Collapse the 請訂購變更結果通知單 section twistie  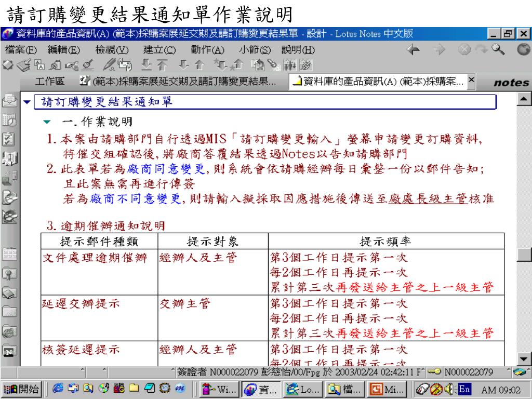[x=27, y=102]
